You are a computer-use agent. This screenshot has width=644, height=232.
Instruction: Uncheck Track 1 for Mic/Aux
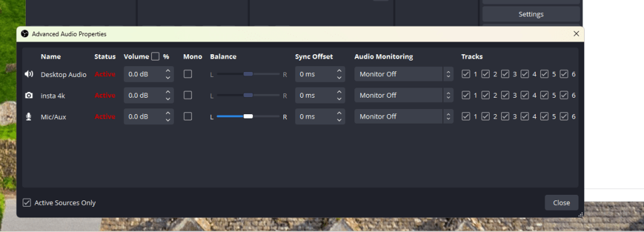tap(466, 117)
